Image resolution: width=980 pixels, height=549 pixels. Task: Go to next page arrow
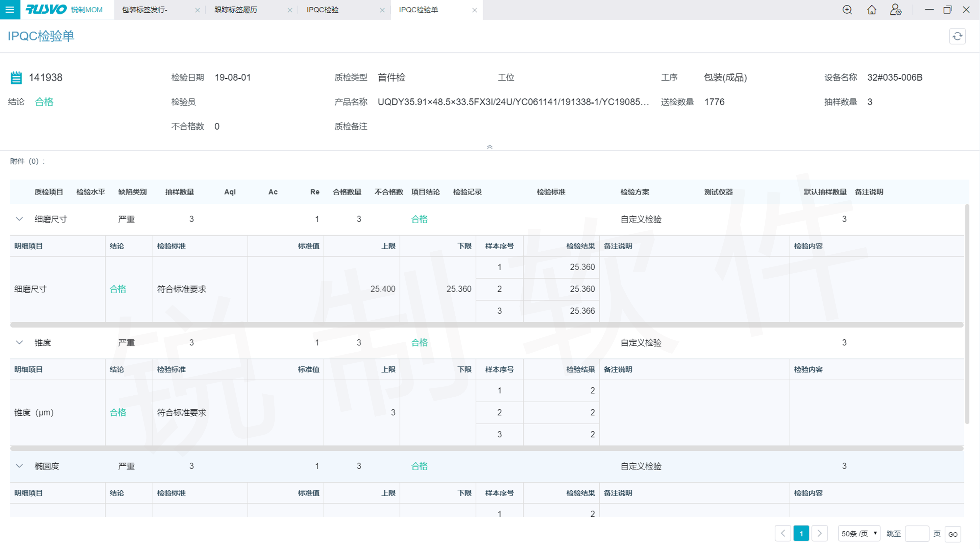coord(819,533)
